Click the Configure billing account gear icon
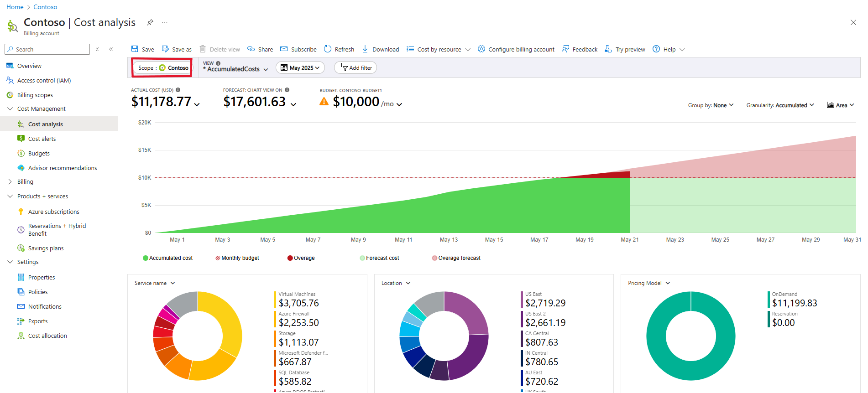This screenshot has height=393, width=868. click(x=481, y=49)
